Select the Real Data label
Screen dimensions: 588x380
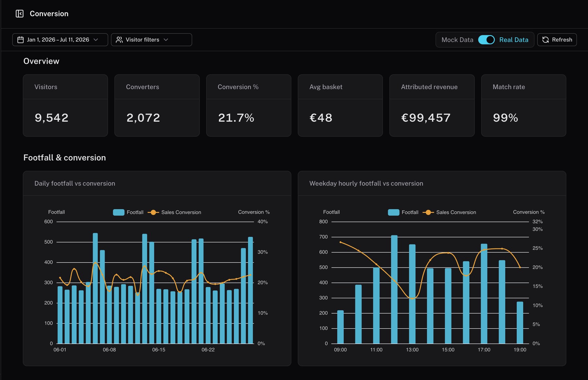pyautogui.click(x=514, y=40)
